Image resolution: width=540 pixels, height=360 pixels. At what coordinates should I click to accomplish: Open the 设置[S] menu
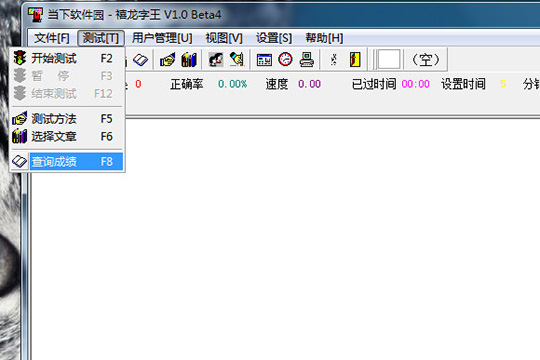[x=274, y=38]
